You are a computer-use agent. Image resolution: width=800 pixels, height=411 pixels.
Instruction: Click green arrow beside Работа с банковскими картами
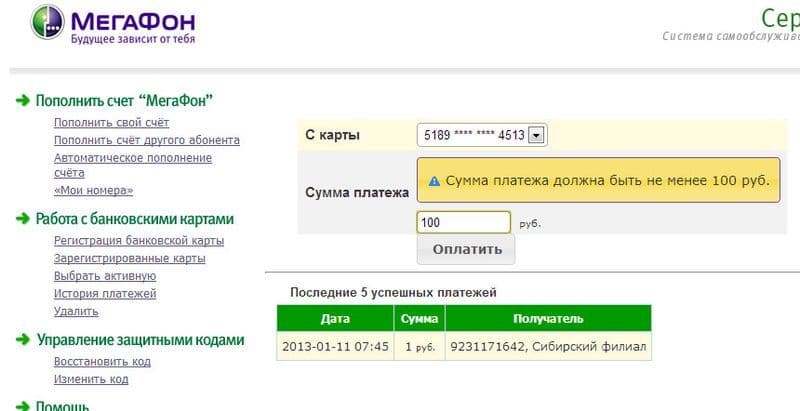pos(23,219)
